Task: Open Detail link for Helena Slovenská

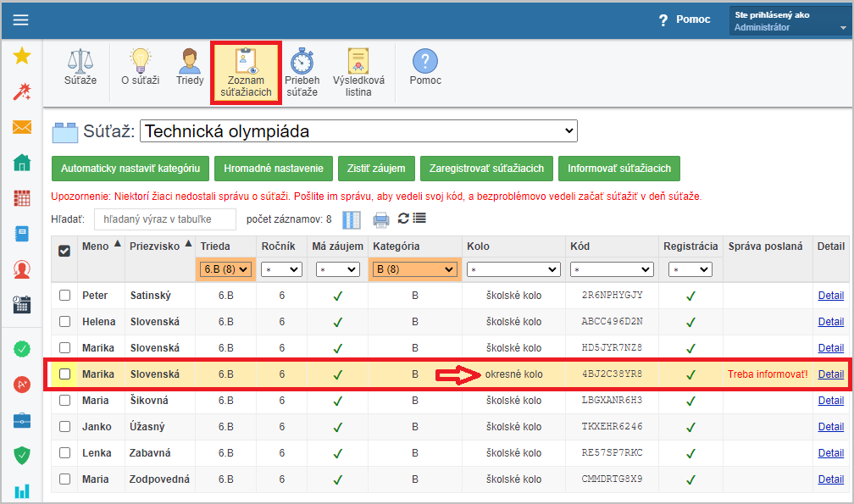Action: [830, 322]
